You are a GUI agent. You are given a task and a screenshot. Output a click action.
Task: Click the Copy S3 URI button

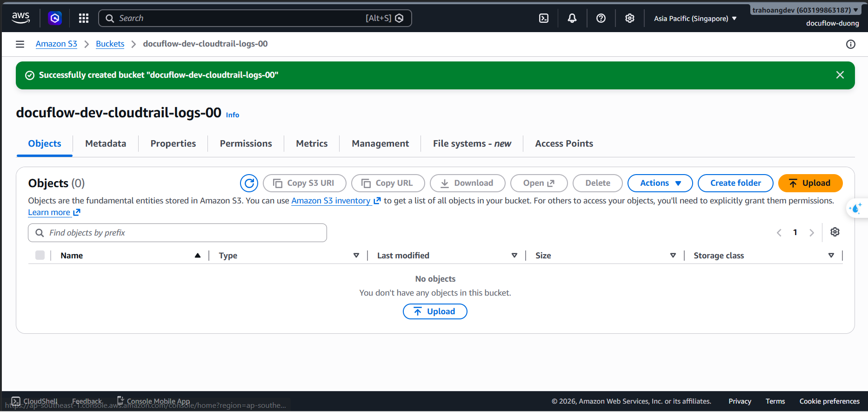coord(305,183)
